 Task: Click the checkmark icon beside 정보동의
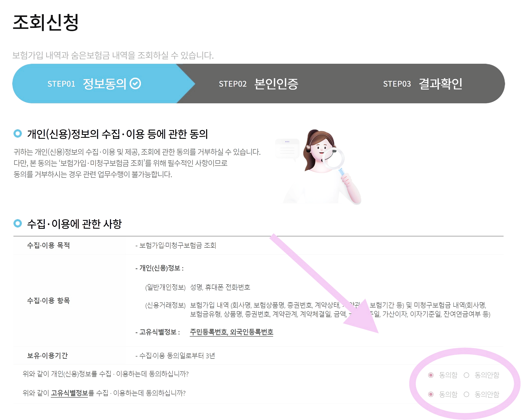[135, 84]
